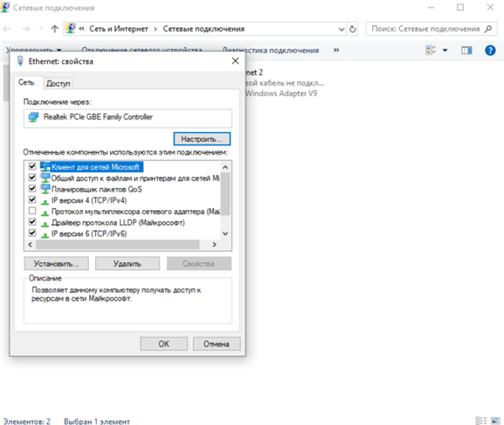Select Realtek PCIe GBE Family Controller text
This screenshot has height=425, width=504.
pos(98,117)
